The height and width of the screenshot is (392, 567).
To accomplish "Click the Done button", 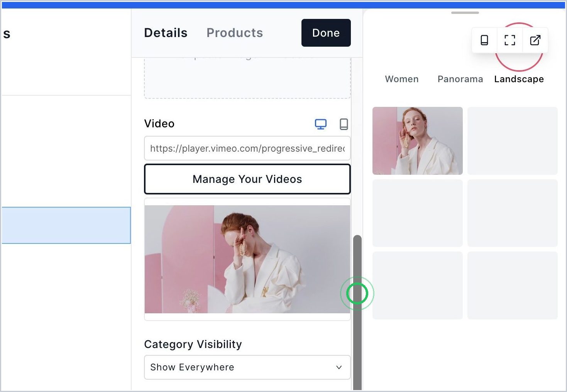I will point(326,33).
